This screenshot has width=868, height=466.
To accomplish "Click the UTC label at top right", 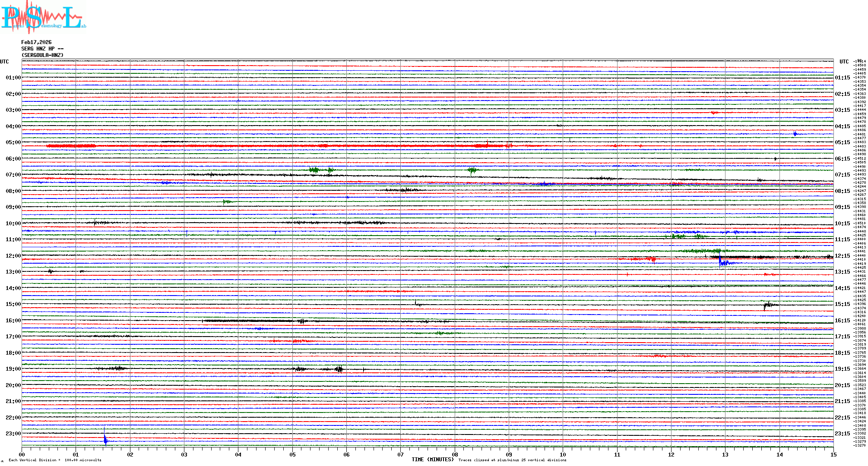I will point(844,62).
